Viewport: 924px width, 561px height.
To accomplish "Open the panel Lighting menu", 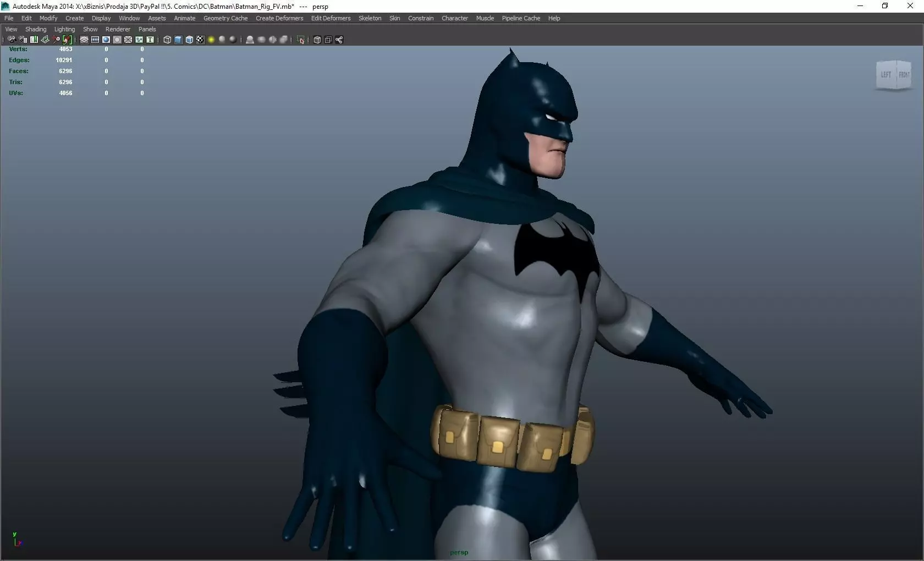I will 64,29.
